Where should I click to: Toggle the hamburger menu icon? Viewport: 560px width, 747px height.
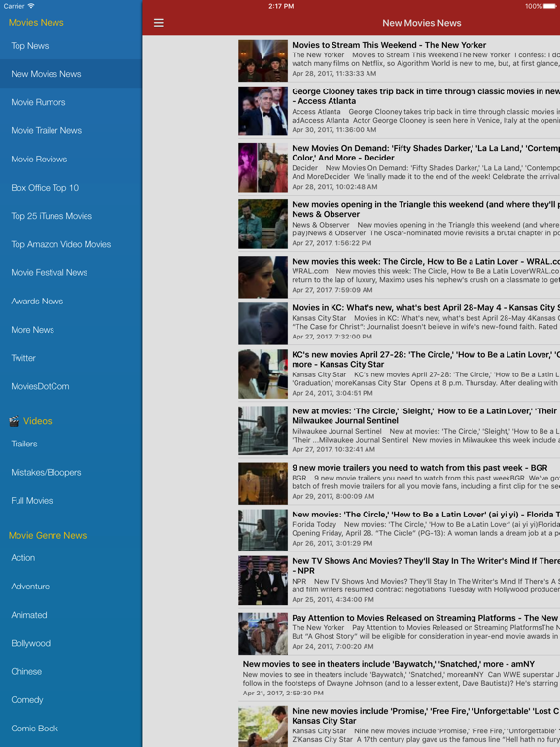[158, 23]
